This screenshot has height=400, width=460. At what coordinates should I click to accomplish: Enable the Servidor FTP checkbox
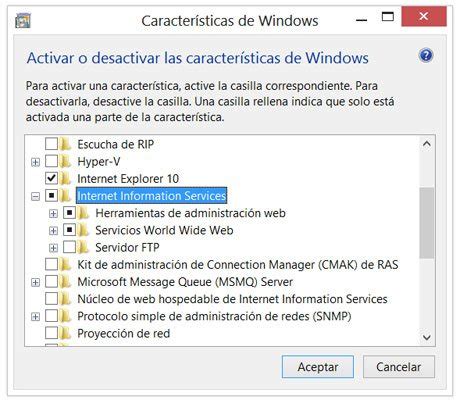pos(69,247)
